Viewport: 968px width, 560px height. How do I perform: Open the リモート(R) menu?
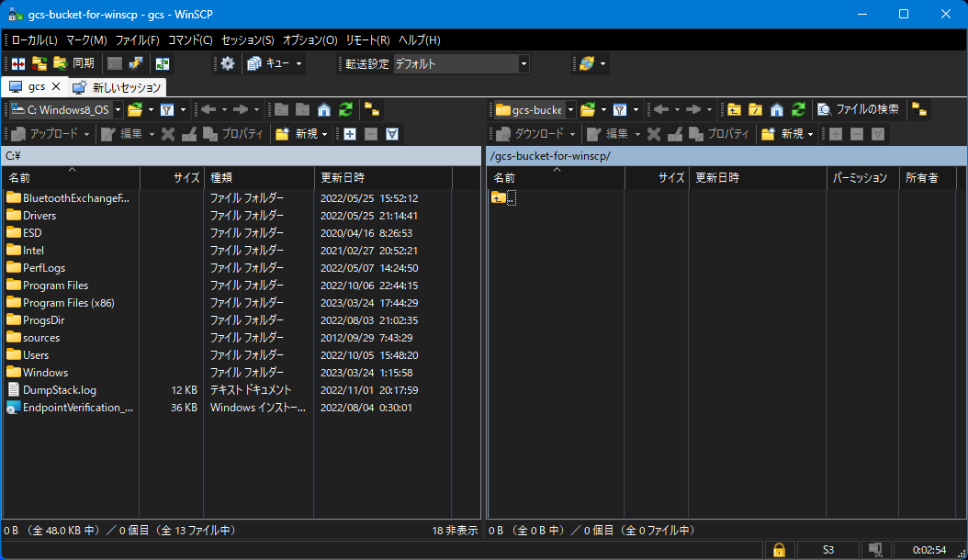367,40
